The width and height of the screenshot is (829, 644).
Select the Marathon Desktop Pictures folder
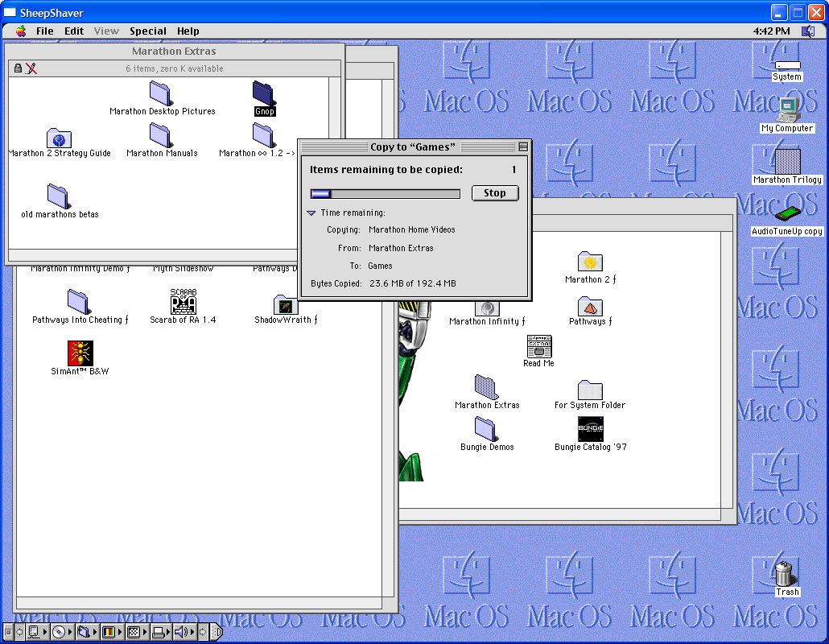click(161, 93)
